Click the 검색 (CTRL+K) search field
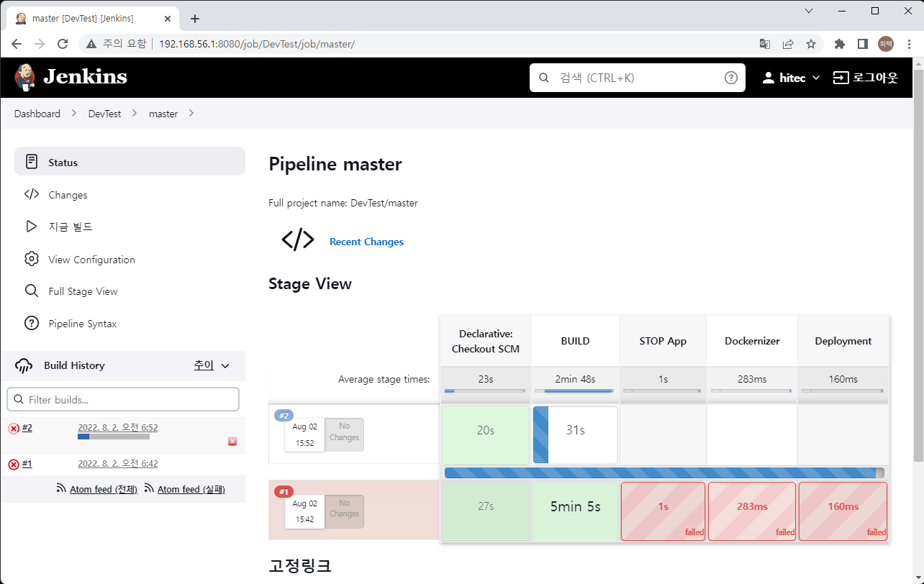The width and height of the screenshot is (924, 584). tap(638, 78)
